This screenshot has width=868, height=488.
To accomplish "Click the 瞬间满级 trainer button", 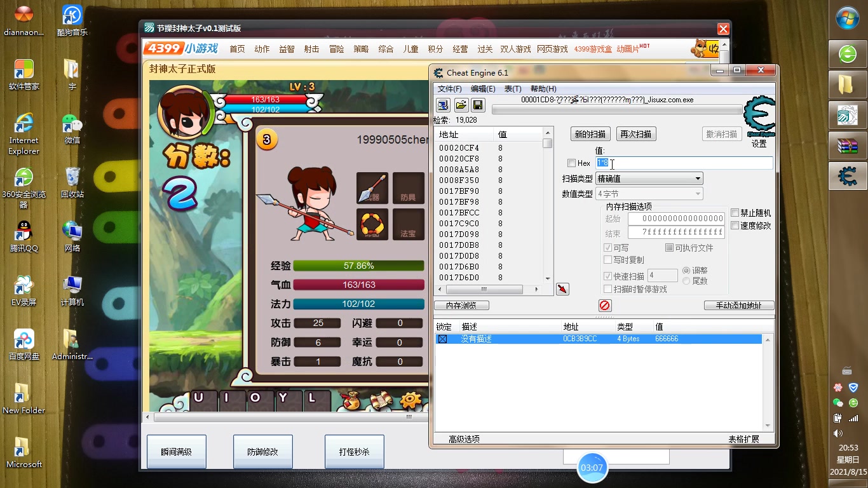I will (177, 452).
